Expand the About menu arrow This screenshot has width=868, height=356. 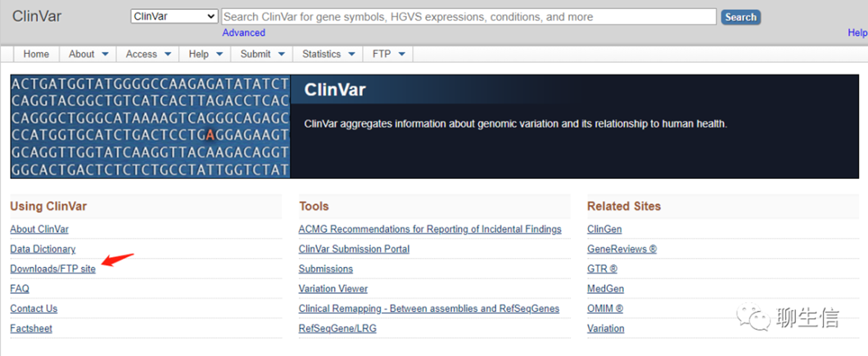click(x=105, y=54)
